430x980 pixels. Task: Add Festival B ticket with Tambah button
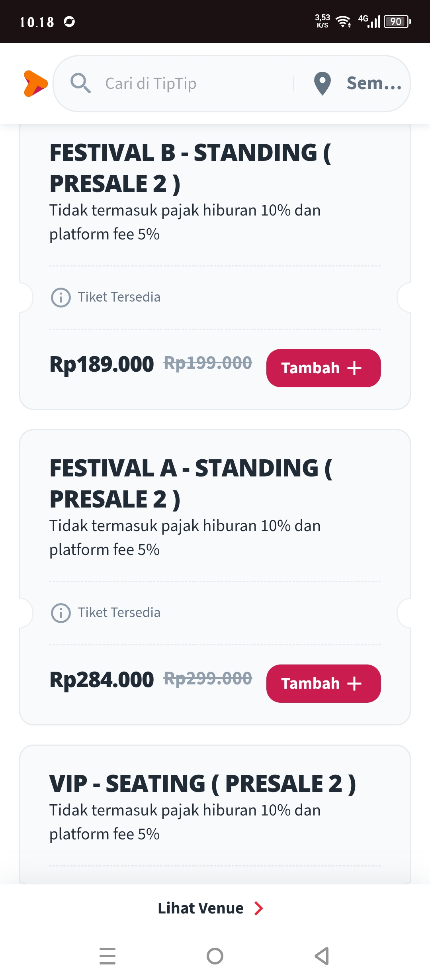point(323,368)
